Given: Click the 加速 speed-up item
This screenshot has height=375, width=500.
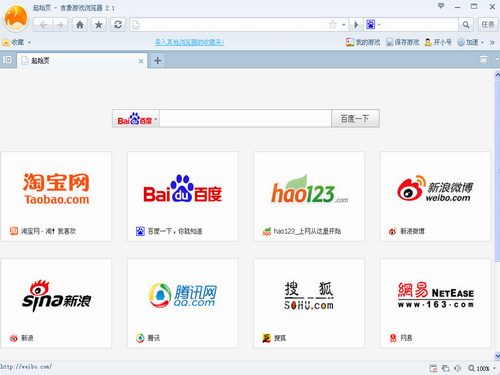Looking at the screenshot, I should pyautogui.click(x=468, y=42).
